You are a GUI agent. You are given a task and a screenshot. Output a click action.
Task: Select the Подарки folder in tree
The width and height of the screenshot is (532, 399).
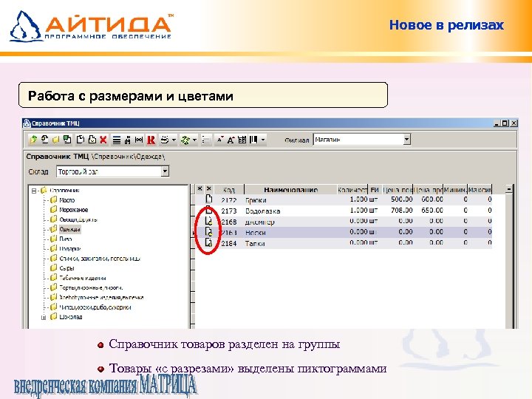[69, 249]
